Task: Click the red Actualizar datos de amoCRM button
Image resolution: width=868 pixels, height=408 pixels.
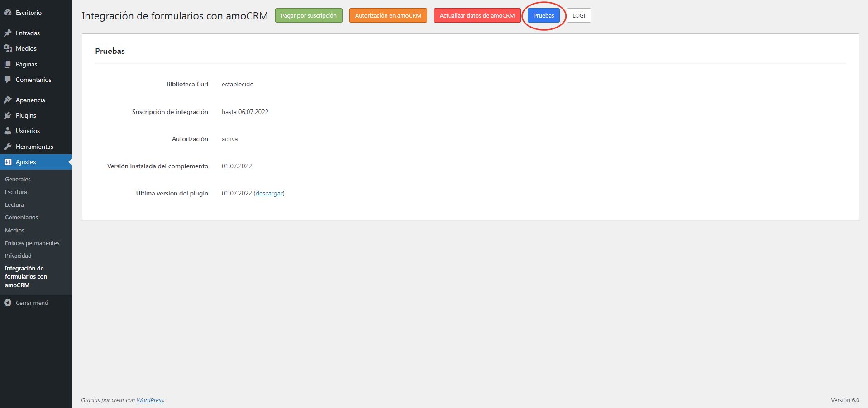Action: point(477,15)
